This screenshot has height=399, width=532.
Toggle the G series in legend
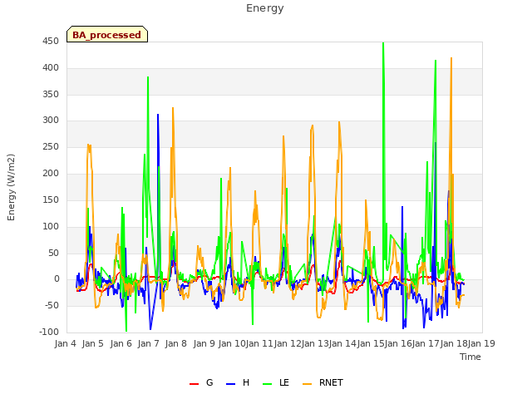click(x=201, y=382)
